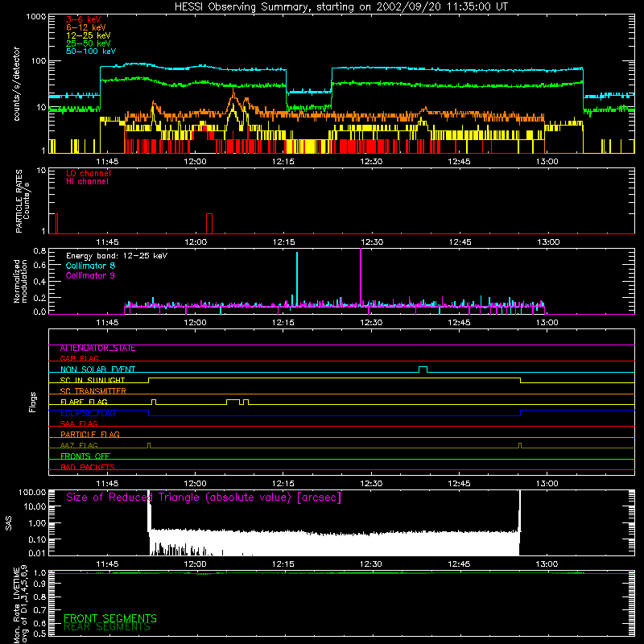The image size is (644, 644).
Task: Select the yellow 12-25 keV legend label
Action: [89, 35]
